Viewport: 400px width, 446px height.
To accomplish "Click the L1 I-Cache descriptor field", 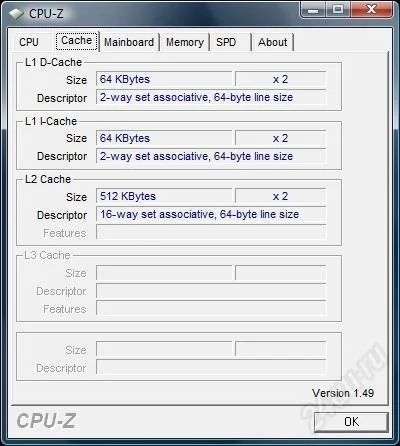I will pos(211,156).
